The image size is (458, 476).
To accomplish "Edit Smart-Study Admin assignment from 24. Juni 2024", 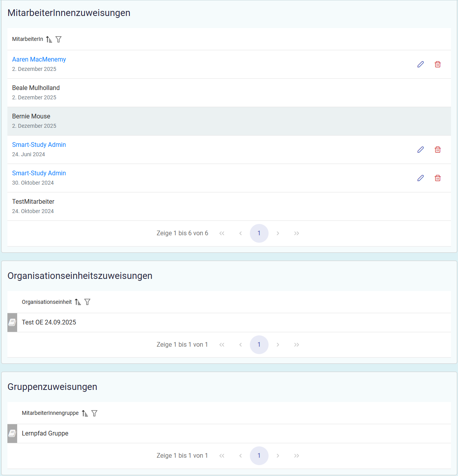I will point(421,150).
